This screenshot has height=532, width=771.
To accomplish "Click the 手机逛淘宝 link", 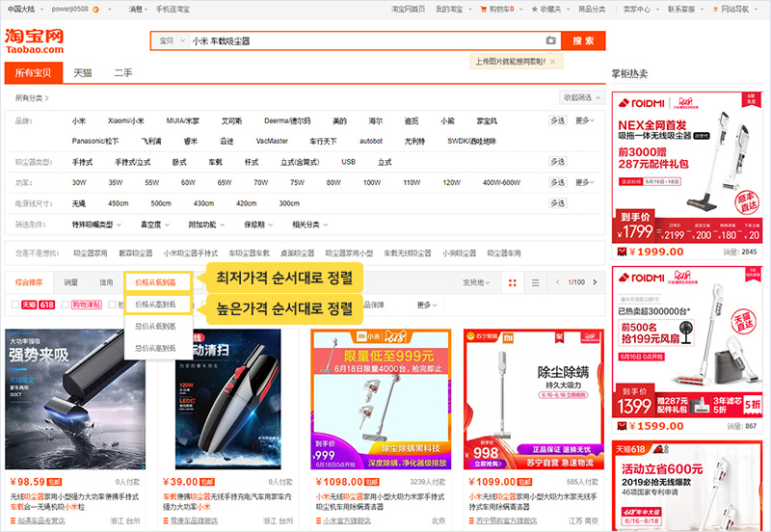I will (173, 9).
